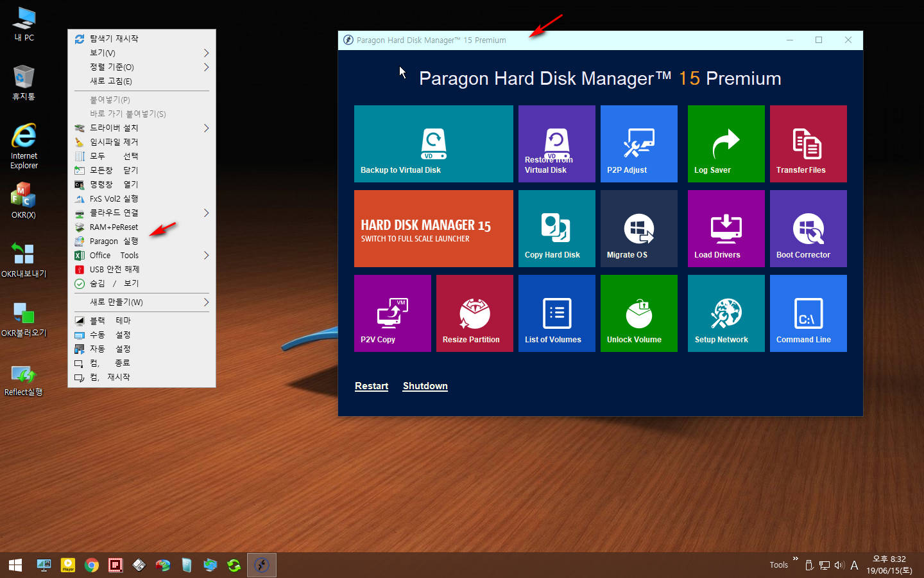Image resolution: width=924 pixels, height=578 pixels.
Task: Select 모든창 닫기 menu entry
Action: click(x=142, y=170)
